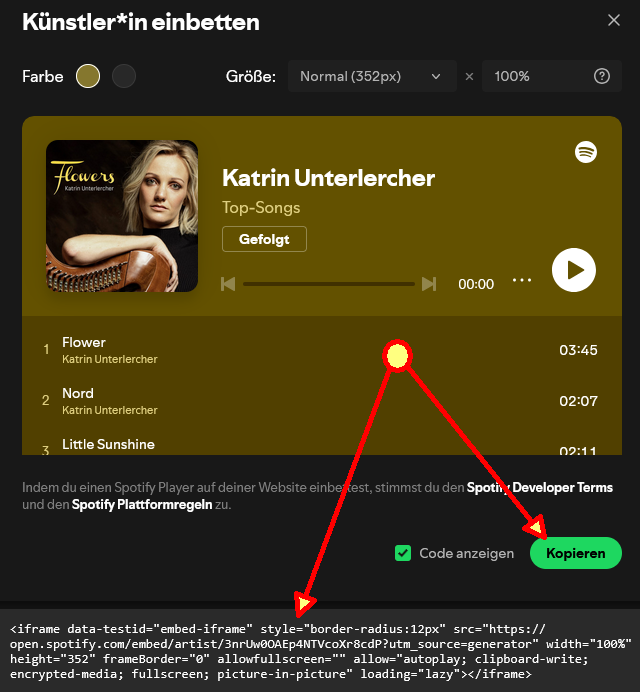Open Spotify Developer Terms link
Image resolution: width=640 pixels, height=692 pixels.
pos(540,487)
